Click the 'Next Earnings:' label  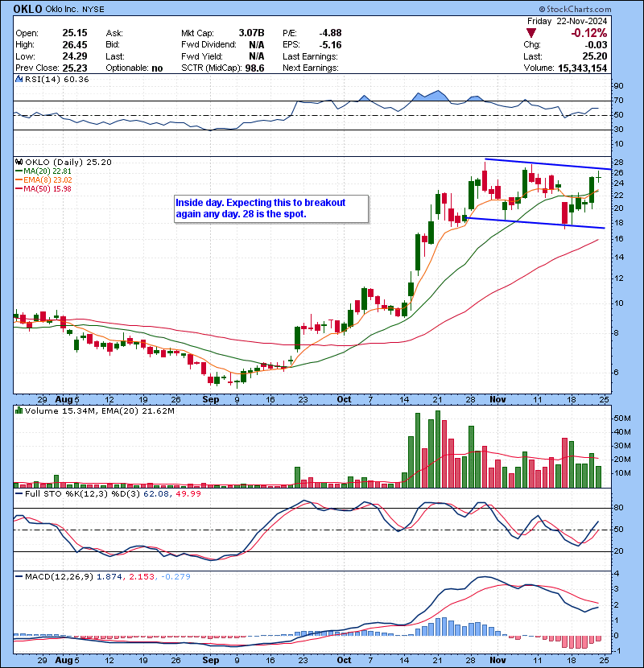(310, 68)
